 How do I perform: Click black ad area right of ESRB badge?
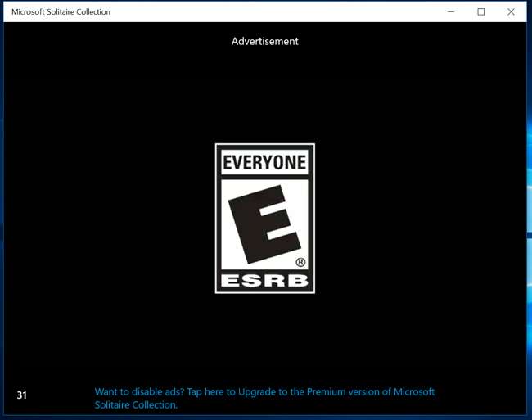click(x=417, y=218)
